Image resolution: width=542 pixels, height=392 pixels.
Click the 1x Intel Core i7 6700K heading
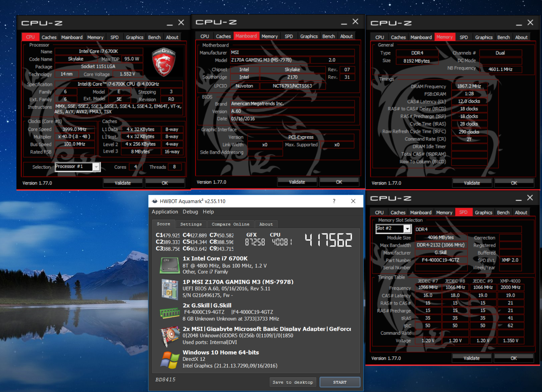pyautogui.click(x=215, y=258)
